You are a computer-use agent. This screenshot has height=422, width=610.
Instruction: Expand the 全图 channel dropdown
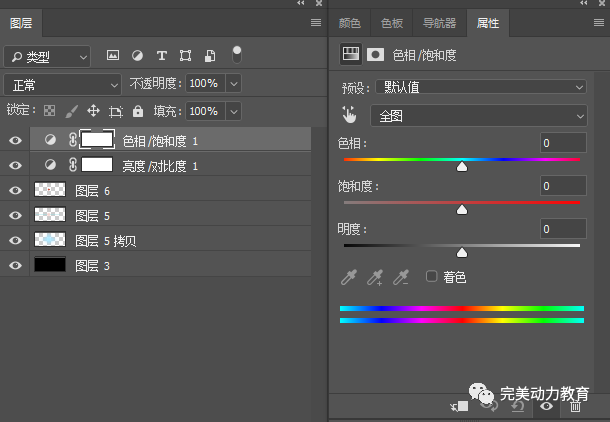(479, 116)
